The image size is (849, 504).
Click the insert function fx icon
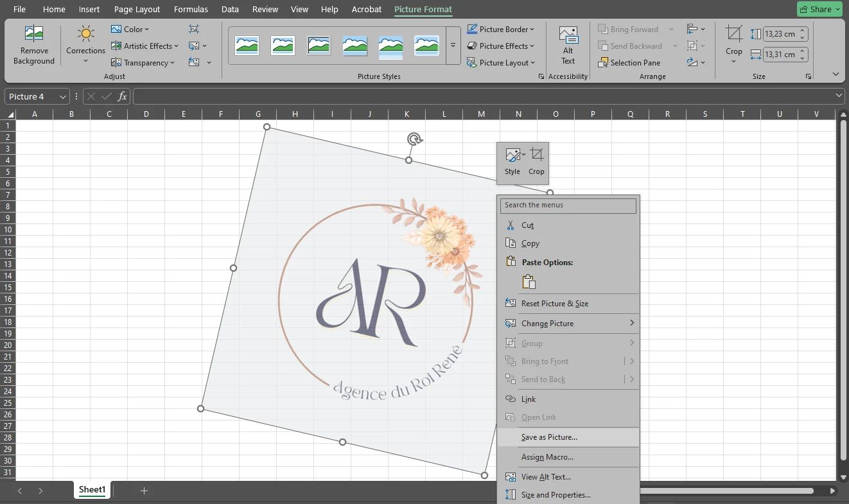click(122, 96)
